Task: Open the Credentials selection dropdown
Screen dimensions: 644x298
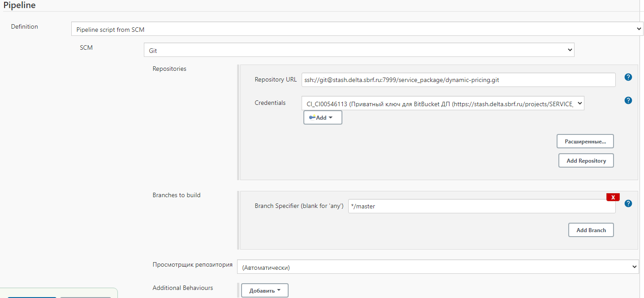Action: (443, 104)
